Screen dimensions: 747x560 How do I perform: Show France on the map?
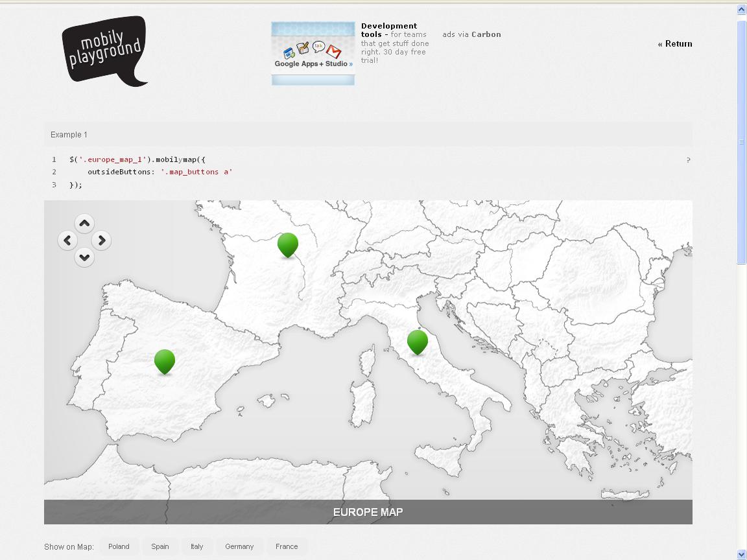pos(287,546)
